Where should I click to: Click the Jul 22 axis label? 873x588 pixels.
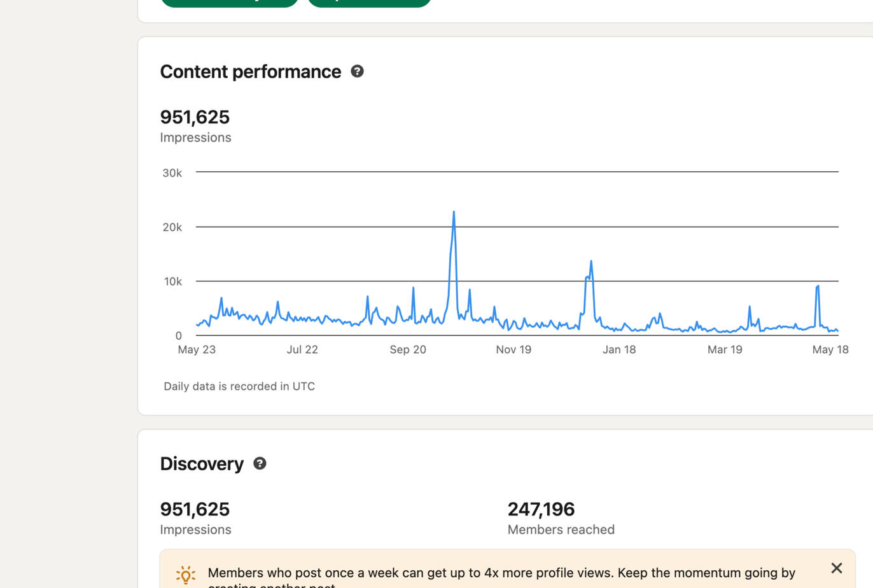pyautogui.click(x=302, y=349)
